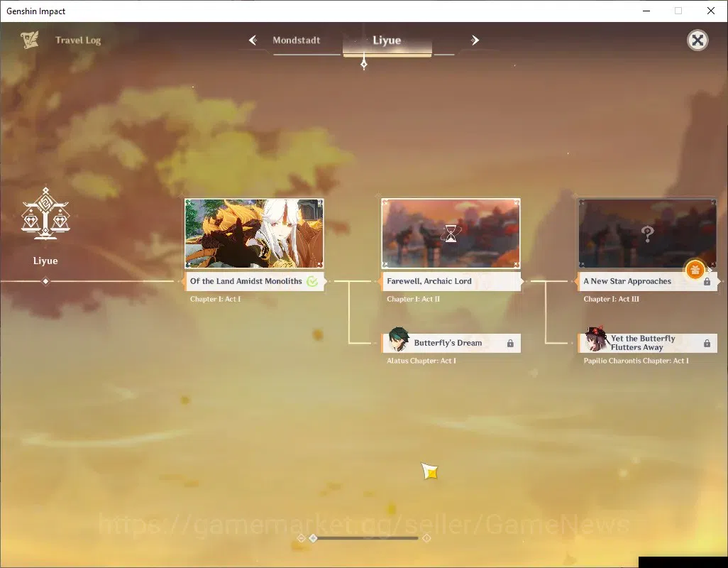Click the right end marker of scrollbar

(426, 537)
